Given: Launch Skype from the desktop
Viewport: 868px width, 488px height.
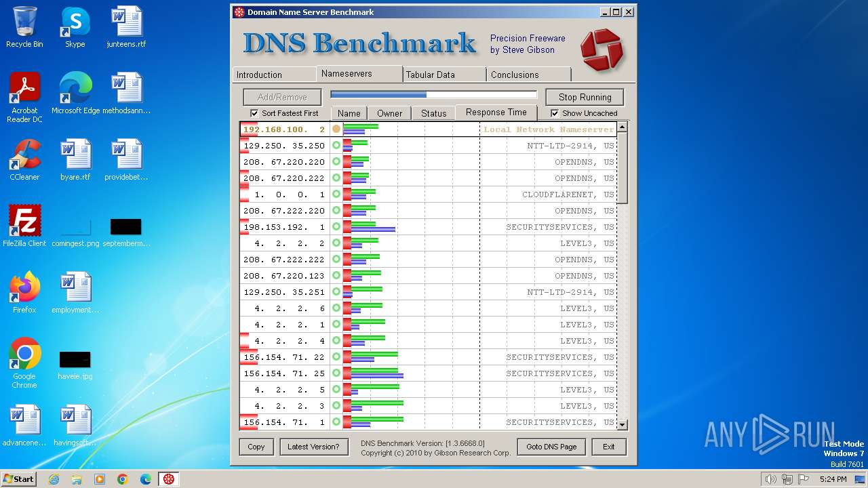Looking at the screenshot, I should tap(75, 27).
